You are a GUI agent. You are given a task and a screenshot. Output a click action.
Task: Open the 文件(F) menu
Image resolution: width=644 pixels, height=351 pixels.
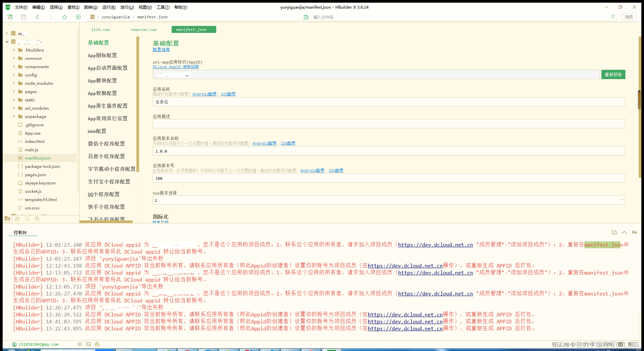coord(21,7)
